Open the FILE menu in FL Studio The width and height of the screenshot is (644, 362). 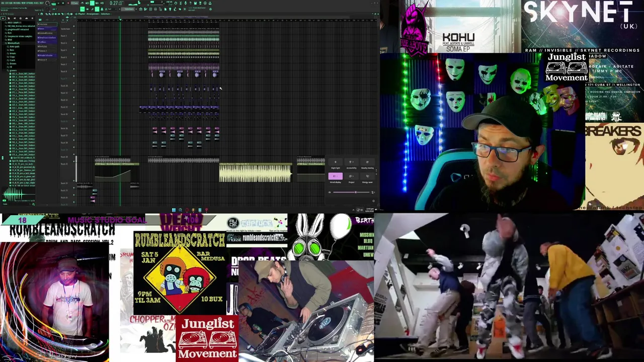pos(2,3)
